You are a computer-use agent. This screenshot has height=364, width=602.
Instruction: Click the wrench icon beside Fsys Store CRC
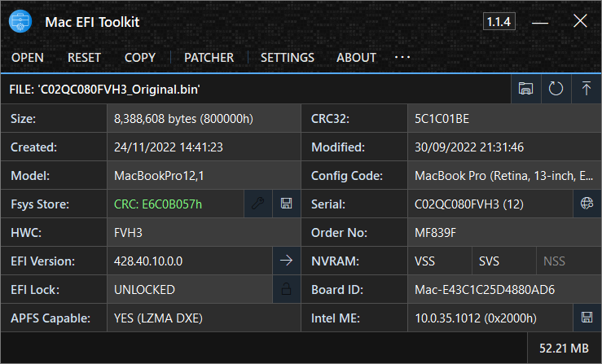pyautogui.click(x=258, y=204)
